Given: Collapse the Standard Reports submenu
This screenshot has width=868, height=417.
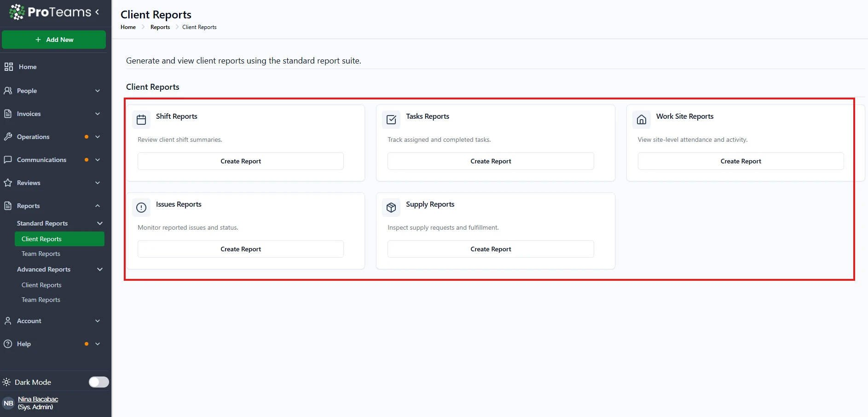Looking at the screenshot, I should click(100, 223).
